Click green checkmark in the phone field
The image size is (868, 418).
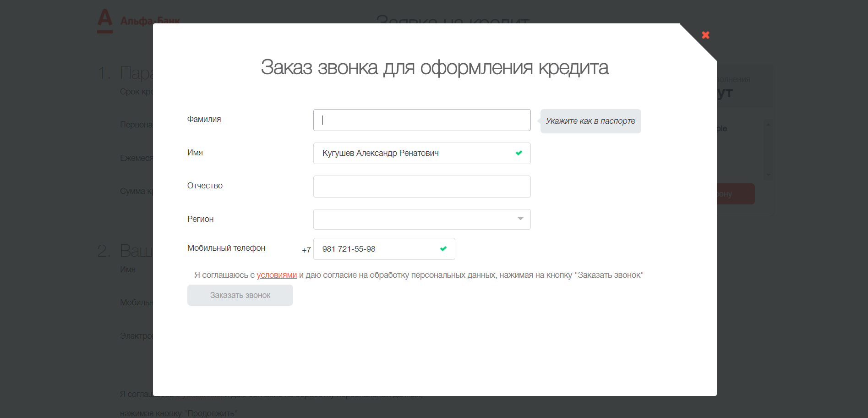443,249
